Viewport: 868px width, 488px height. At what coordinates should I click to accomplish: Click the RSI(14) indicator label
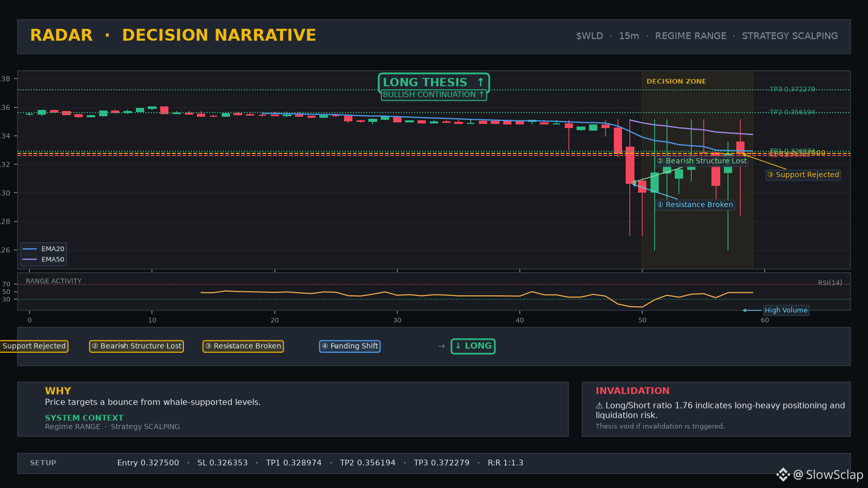830,283
